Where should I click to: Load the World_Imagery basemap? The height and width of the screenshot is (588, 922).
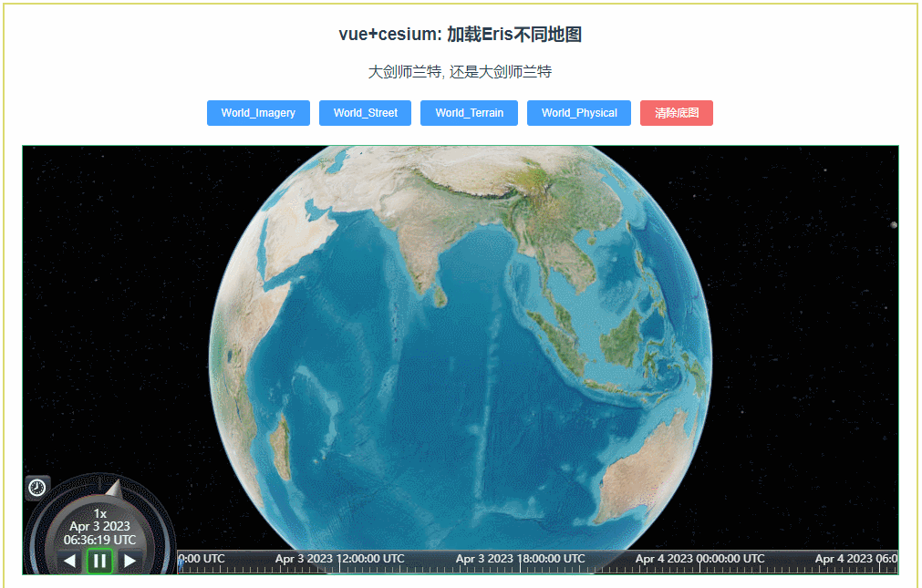pyautogui.click(x=258, y=112)
